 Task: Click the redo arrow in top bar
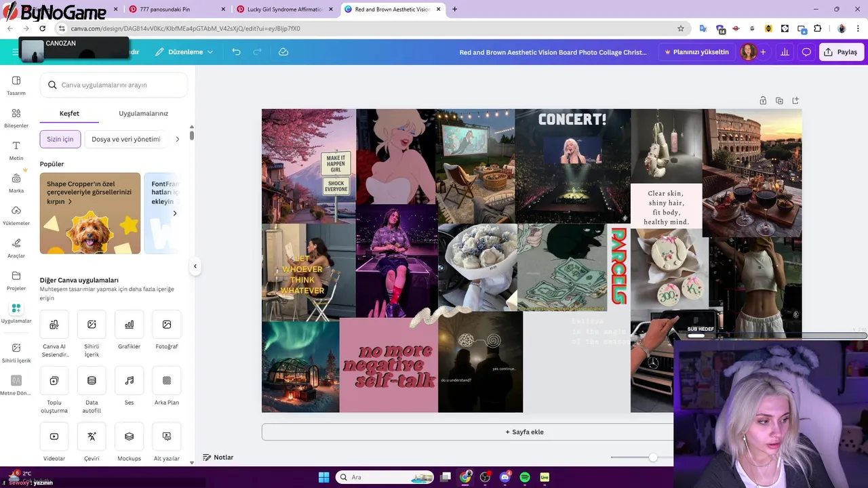coord(257,52)
